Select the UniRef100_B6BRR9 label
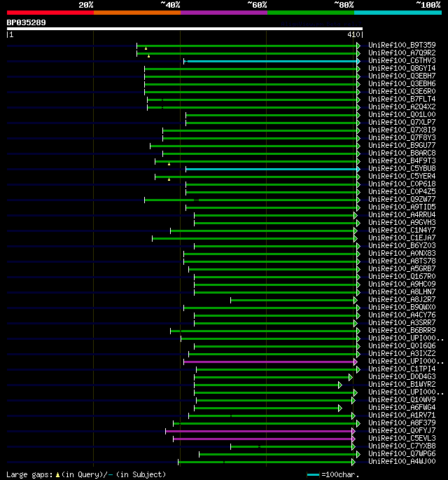The image size is (448, 480). coord(402,330)
